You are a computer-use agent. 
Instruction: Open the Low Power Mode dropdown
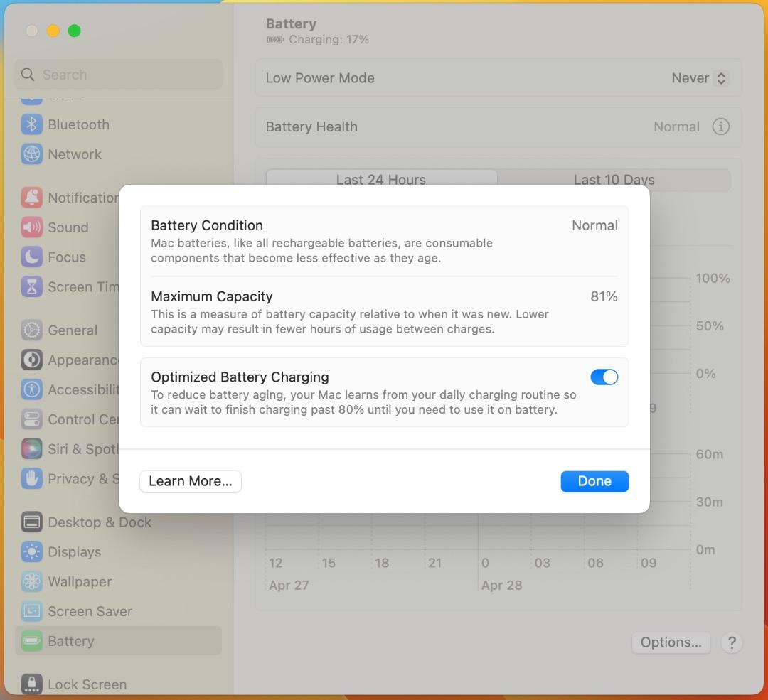point(700,78)
